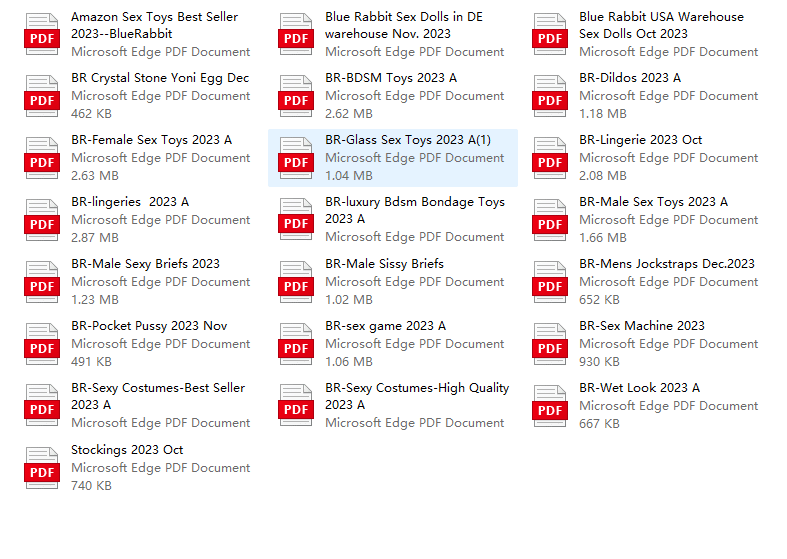The width and height of the screenshot is (787, 559).
Task: Select file name 'BR-Sexy Costumes-High Quality 2023 A'
Action: [x=417, y=396]
